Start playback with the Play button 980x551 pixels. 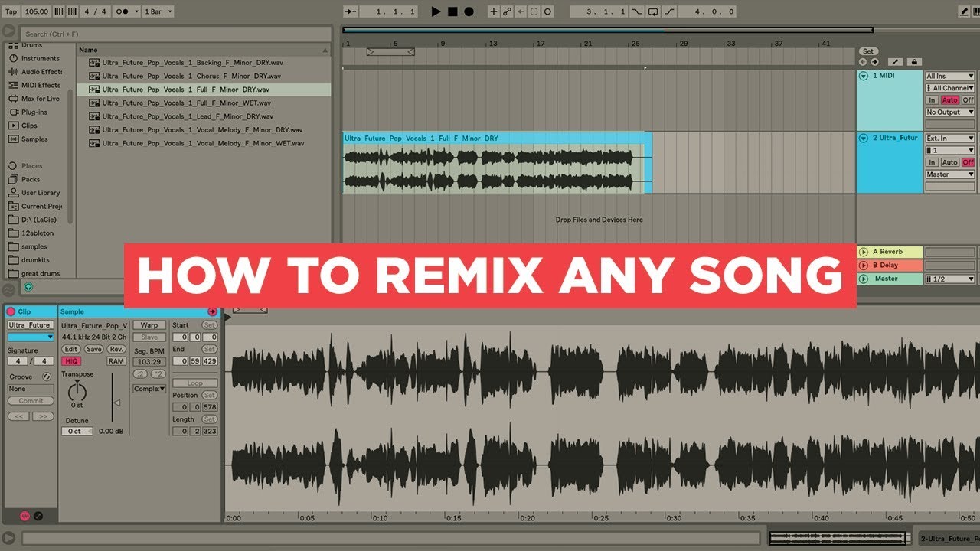click(x=436, y=11)
